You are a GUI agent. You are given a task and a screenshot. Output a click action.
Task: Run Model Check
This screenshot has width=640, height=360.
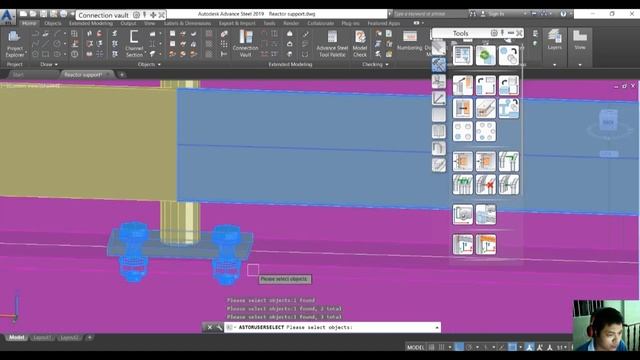(360, 44)
